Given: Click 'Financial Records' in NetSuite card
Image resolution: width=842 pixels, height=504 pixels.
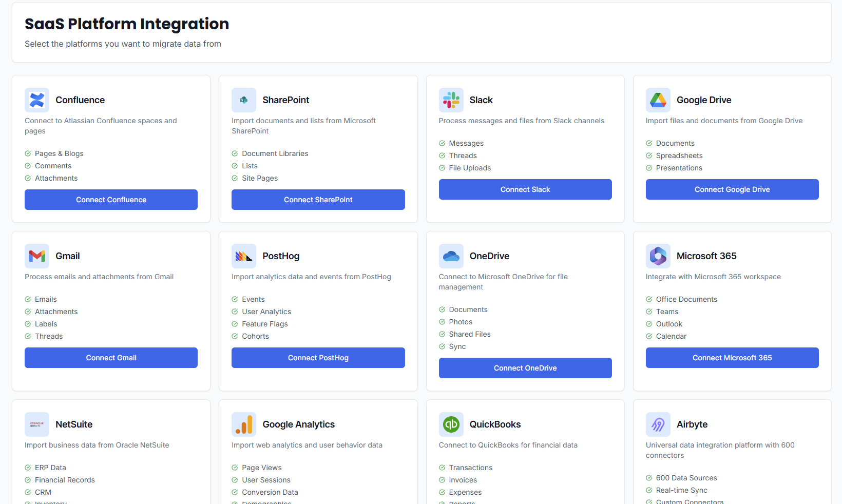Looking at the screenshot, I should pos(65,480).
